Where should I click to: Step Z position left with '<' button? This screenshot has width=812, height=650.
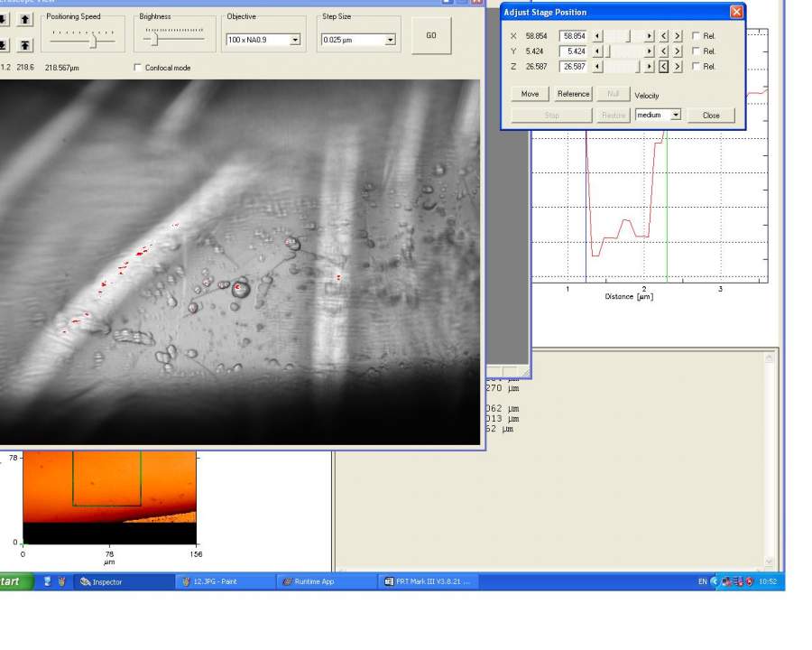pyautogui.click(x=664, y=67)
